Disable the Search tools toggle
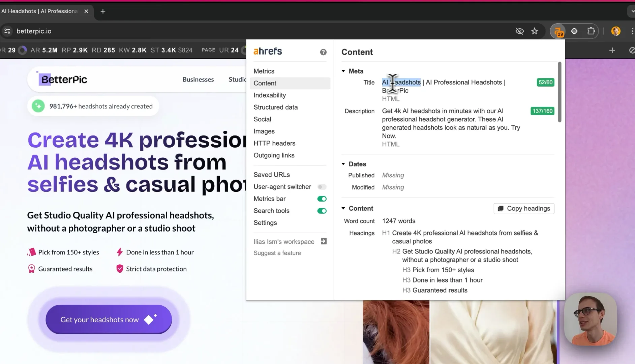 click(322, 211)
